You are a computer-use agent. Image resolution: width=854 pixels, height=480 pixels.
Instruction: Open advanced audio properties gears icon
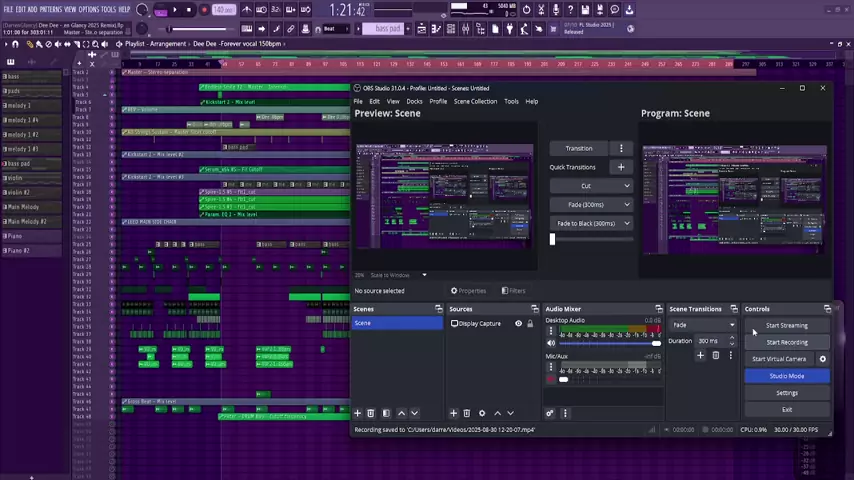click(549, 413)
